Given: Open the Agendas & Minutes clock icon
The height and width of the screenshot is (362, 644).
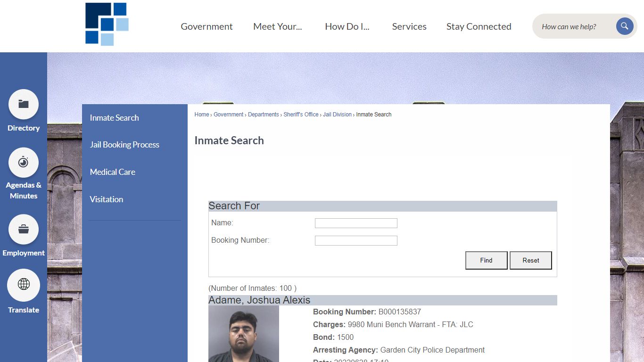Looking at the screenshot, I should 24,163.
